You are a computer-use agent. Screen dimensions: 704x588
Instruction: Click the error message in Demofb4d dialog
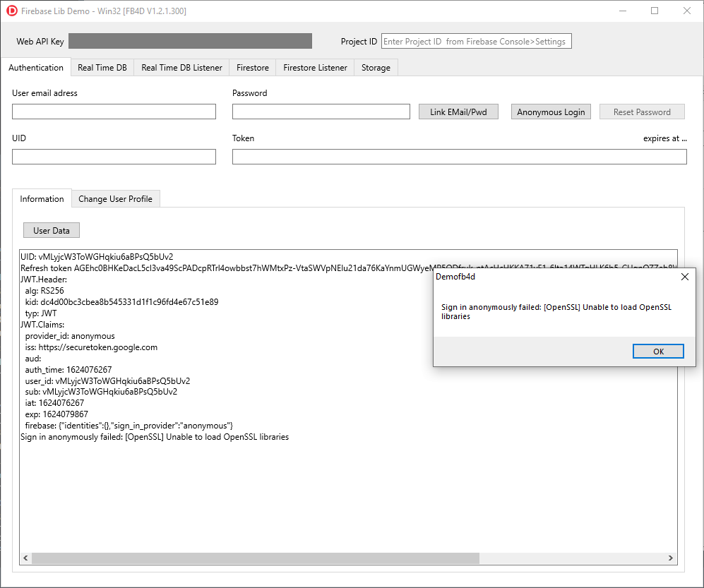point(556,311)
